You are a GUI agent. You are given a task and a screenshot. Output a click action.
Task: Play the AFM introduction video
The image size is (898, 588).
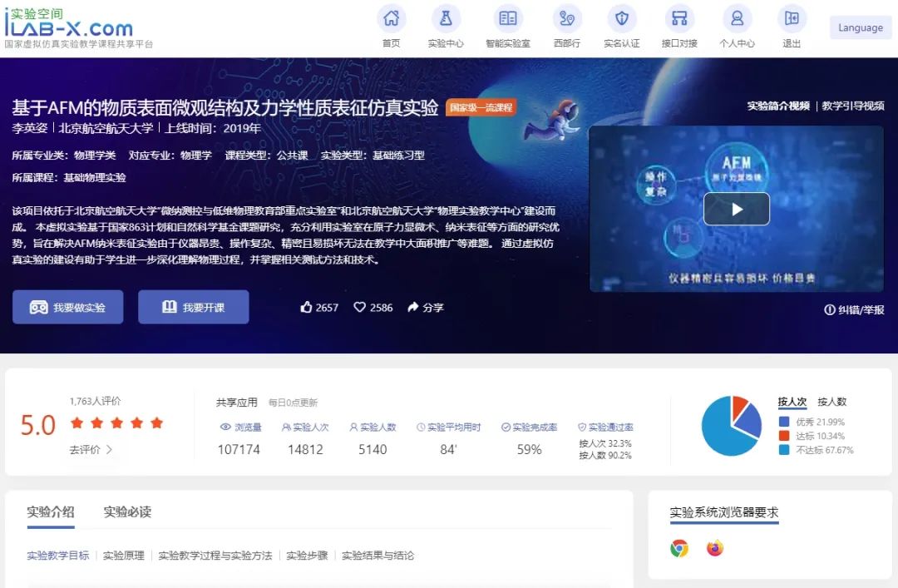[736, 210]
